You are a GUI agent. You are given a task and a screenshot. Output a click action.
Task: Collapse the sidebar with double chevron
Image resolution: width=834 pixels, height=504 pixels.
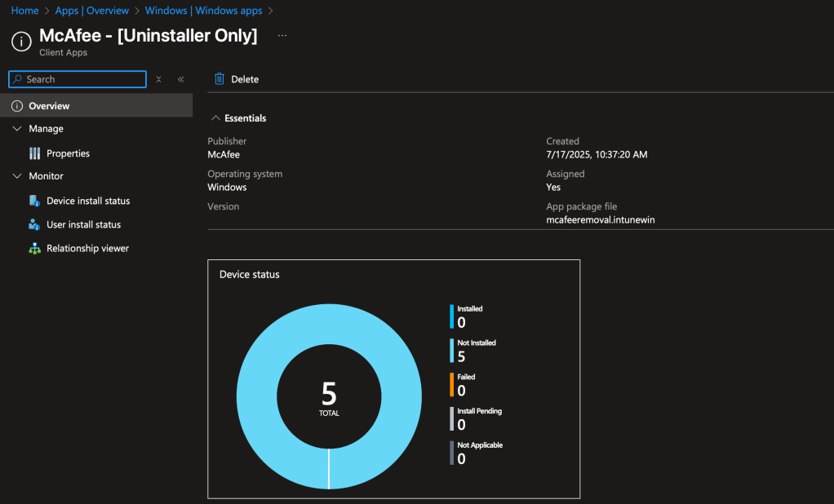[180, 79]
